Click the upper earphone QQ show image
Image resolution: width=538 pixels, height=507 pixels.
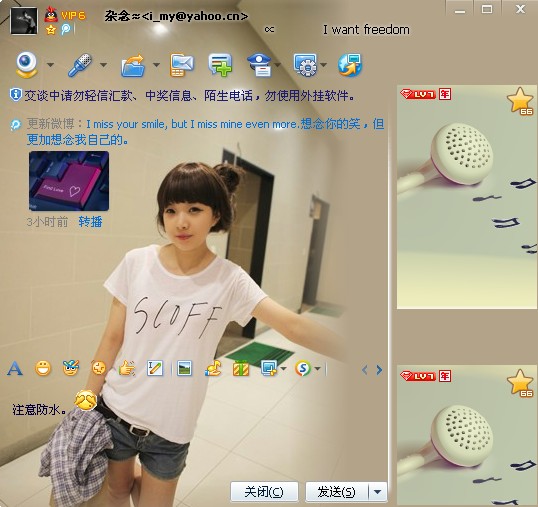pos(467,197)
